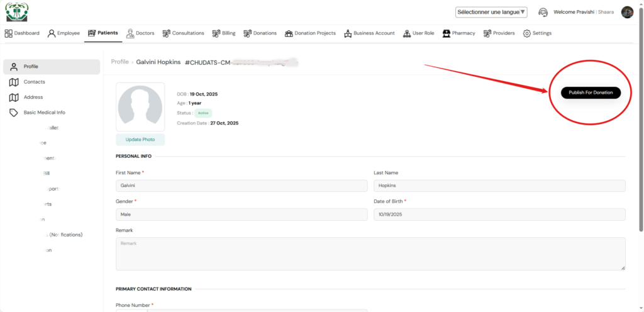Go to the Billing menu tab
The width and height of the screenshot is (644, 312).
coord(224,33)
